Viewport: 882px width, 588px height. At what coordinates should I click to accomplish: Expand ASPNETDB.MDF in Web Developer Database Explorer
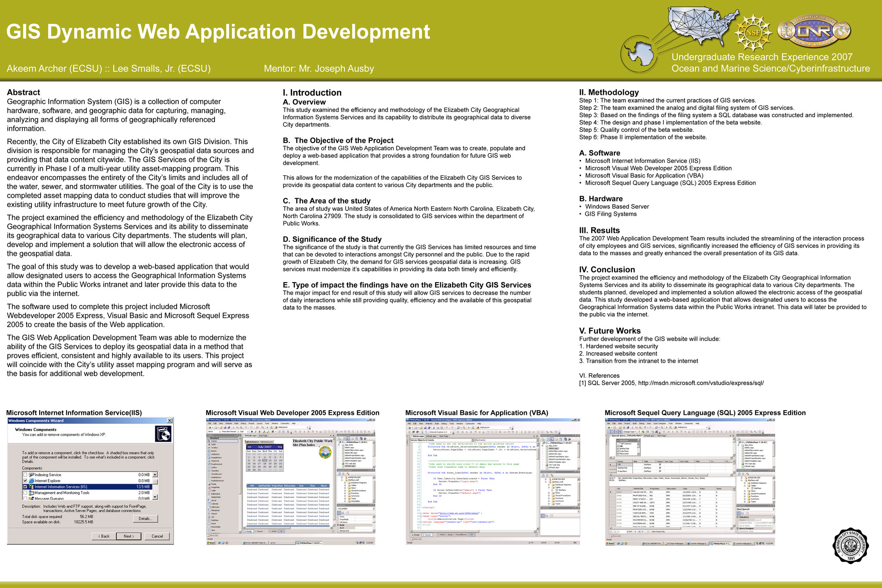pos(342,477)
